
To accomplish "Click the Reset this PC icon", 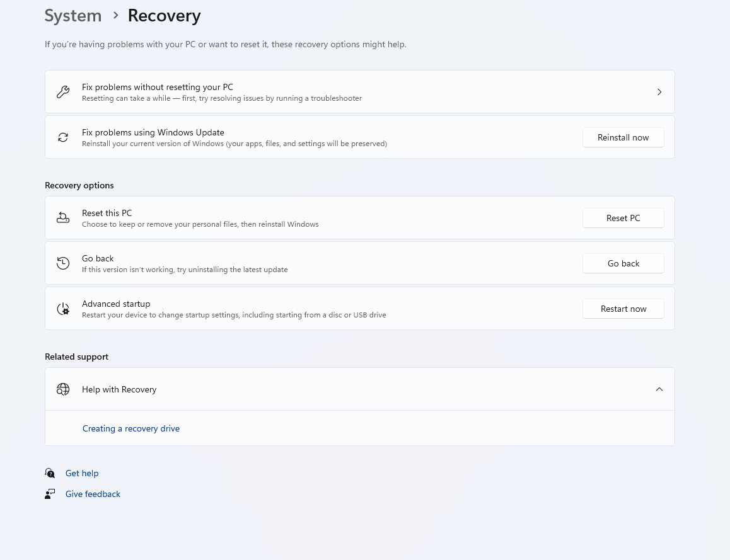I will point(63,218).
